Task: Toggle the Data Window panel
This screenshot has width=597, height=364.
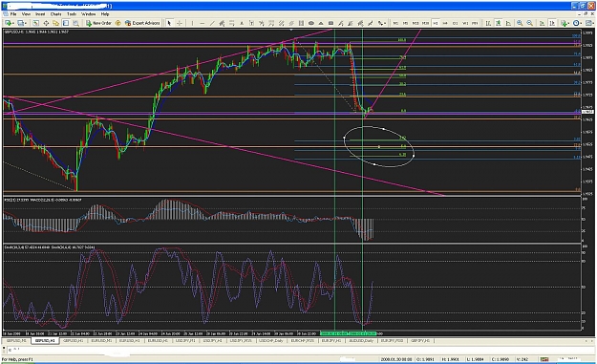Action: pos(46,23)
